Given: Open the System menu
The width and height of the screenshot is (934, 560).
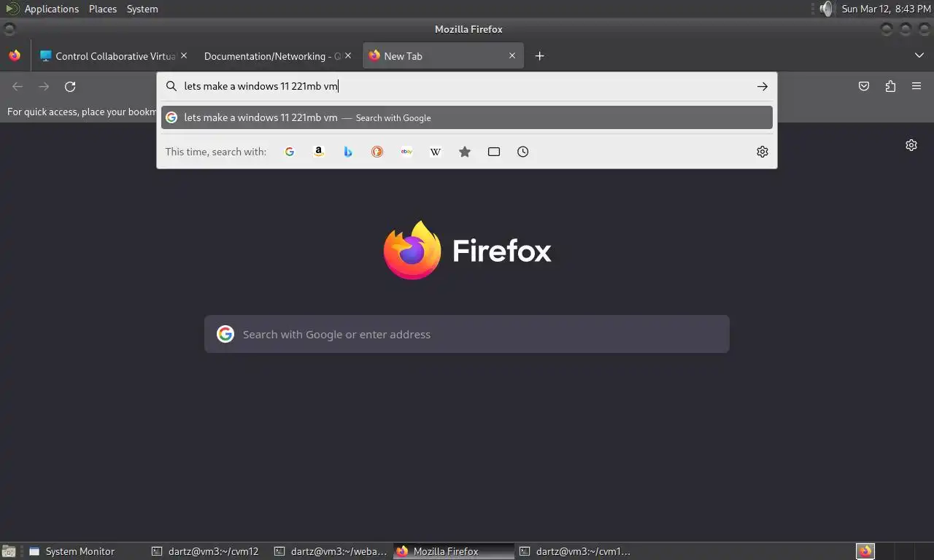Looking at the screenshot, I should 142,9.
